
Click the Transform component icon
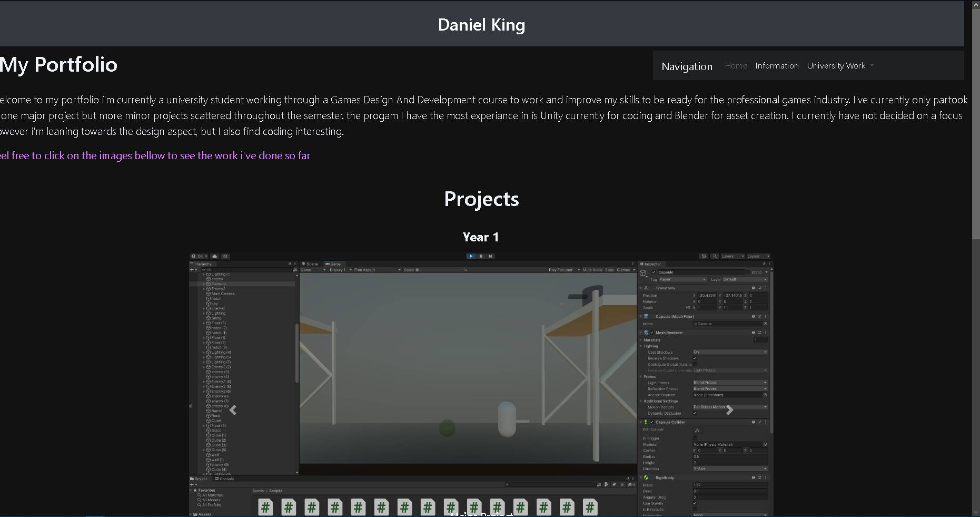point(646,288)
